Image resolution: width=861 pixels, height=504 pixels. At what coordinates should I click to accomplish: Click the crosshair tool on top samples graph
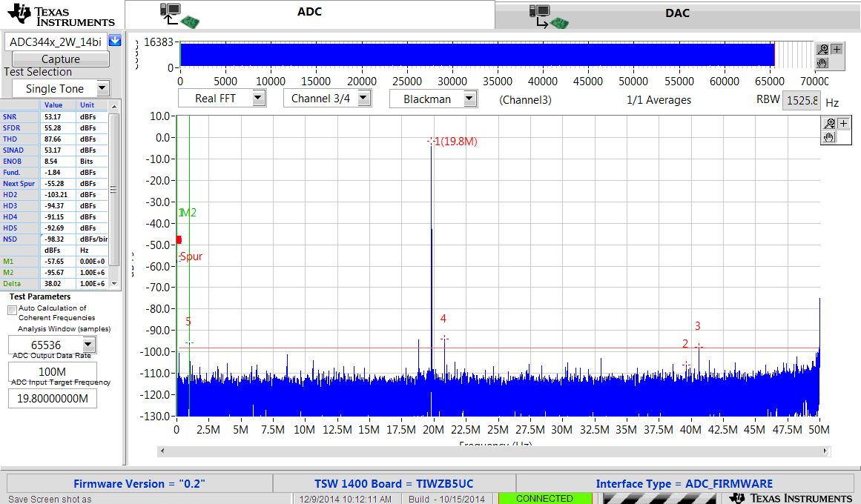[x=837, y=50]
